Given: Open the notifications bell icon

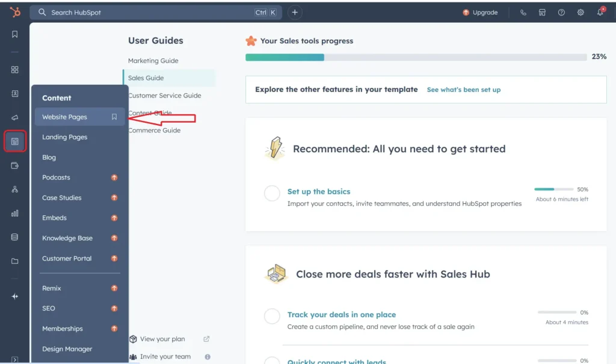Looking at the screenshot, I should tap(600, 12).
